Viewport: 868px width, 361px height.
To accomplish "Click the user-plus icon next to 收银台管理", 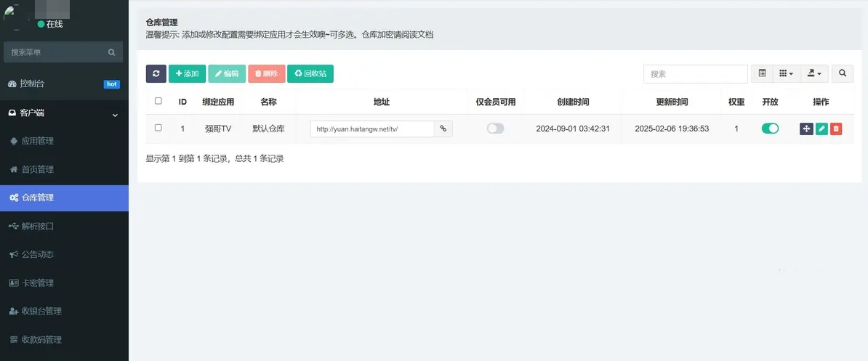I will click(14, 312).
